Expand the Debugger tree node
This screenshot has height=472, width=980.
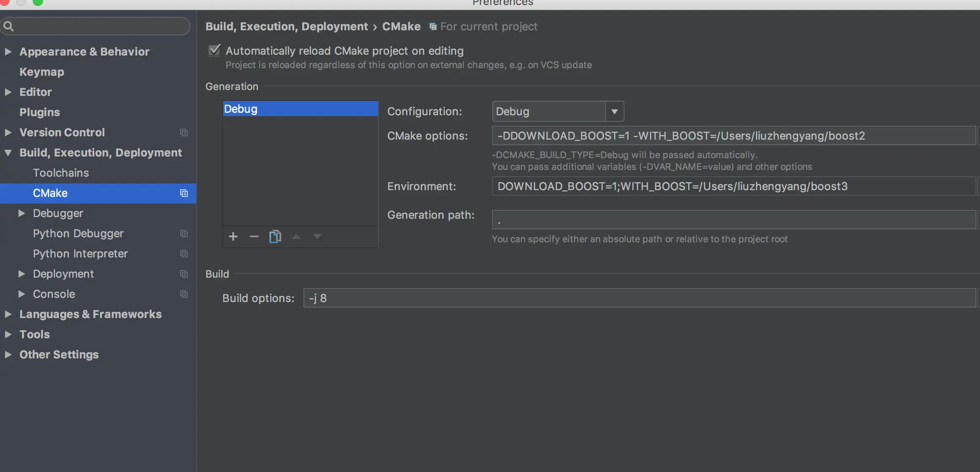click(21, 213)
